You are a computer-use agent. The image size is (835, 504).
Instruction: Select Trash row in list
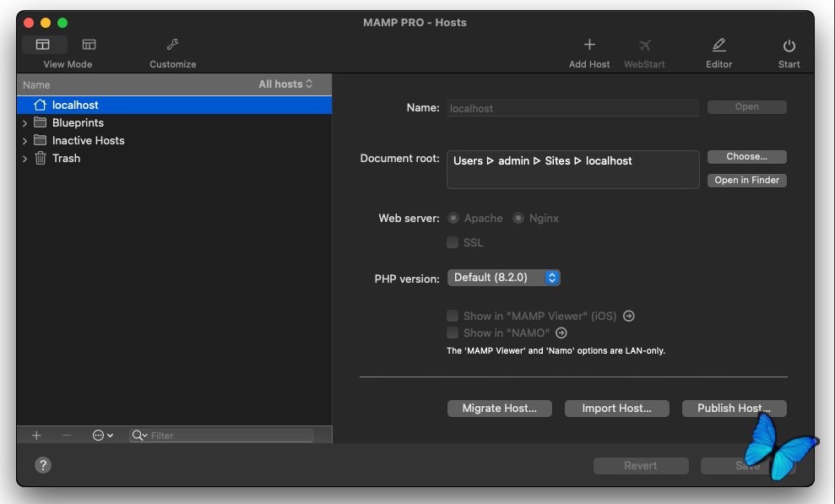[x=174, y=158]
